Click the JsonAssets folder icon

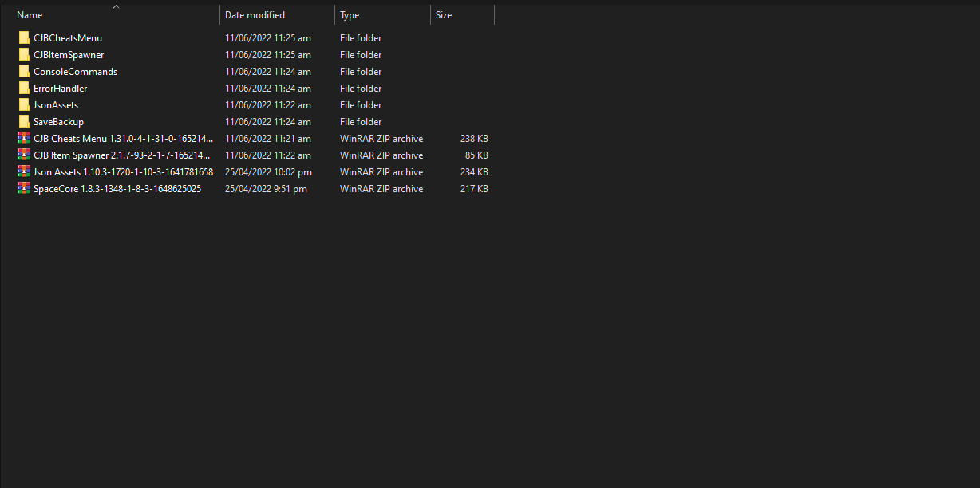tap(24, 104)
